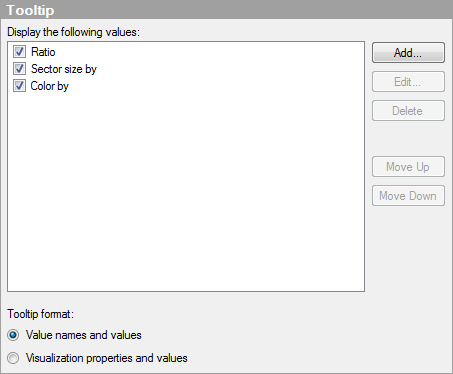Viewport: 453px width, 374px height.
Task: Disable the Color by checkbox
Action: [x=19, y=86]
